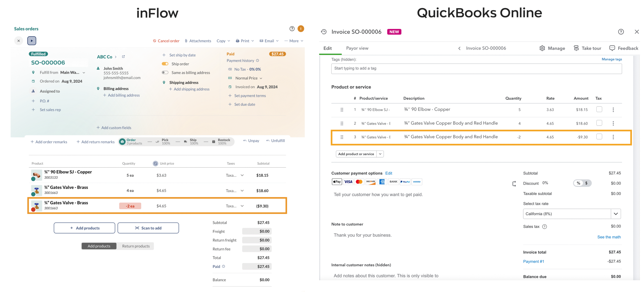Click the Feedback icon
Image resolution: width=644 pixels, height=296 pixels.
pos(613,48)
